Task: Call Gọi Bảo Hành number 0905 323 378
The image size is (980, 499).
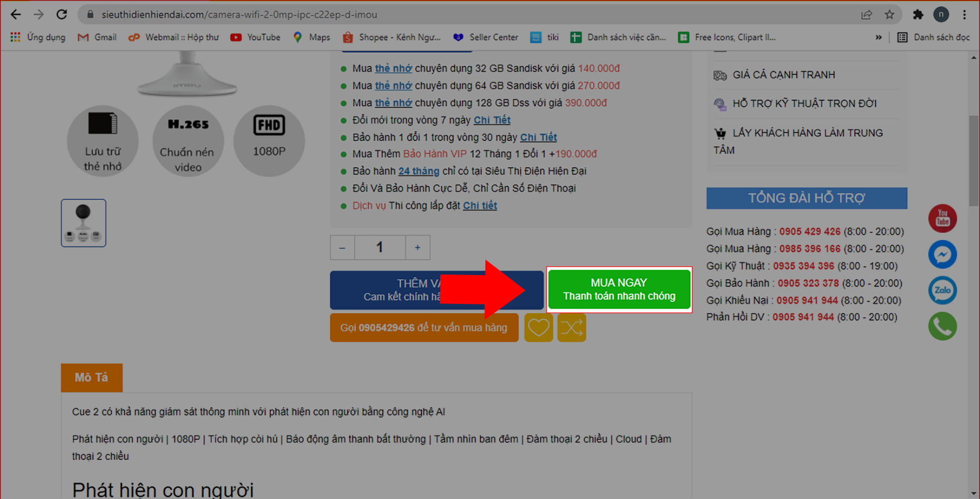Action: (x=808, y=283)
